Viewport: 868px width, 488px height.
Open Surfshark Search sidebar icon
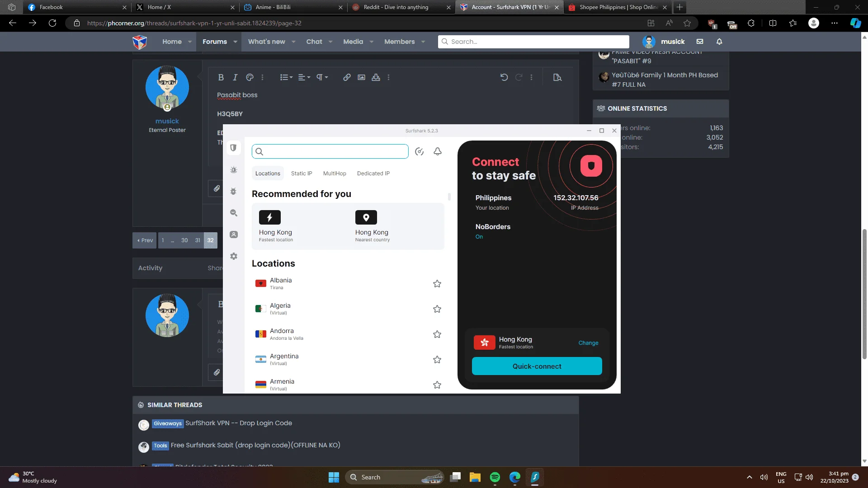(233, 213)
